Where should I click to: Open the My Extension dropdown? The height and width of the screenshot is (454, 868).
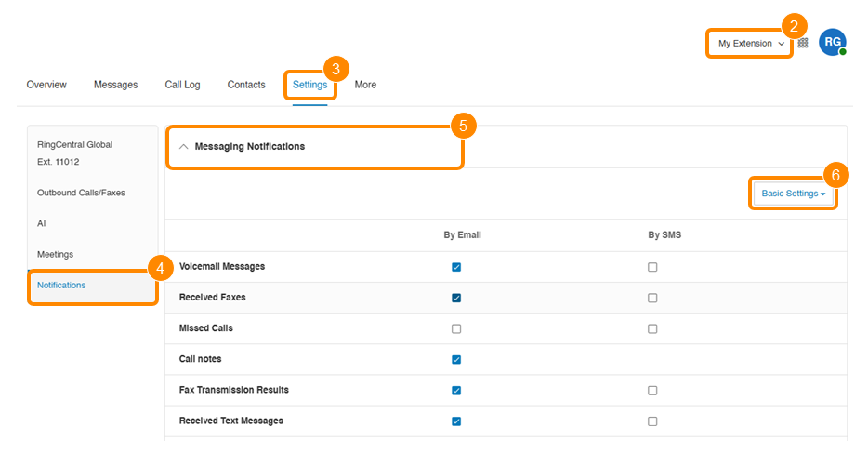click(751, 43)
